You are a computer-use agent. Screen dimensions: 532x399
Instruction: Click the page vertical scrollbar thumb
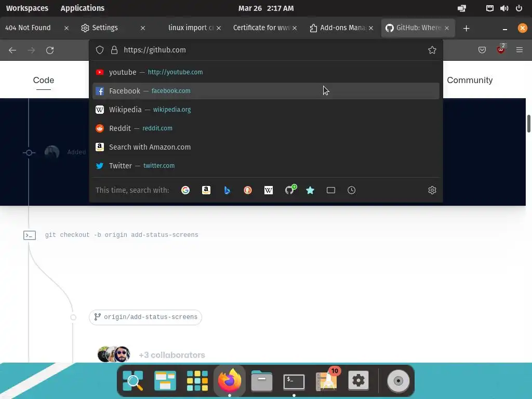pyautogui.click(x=528, y=124)
